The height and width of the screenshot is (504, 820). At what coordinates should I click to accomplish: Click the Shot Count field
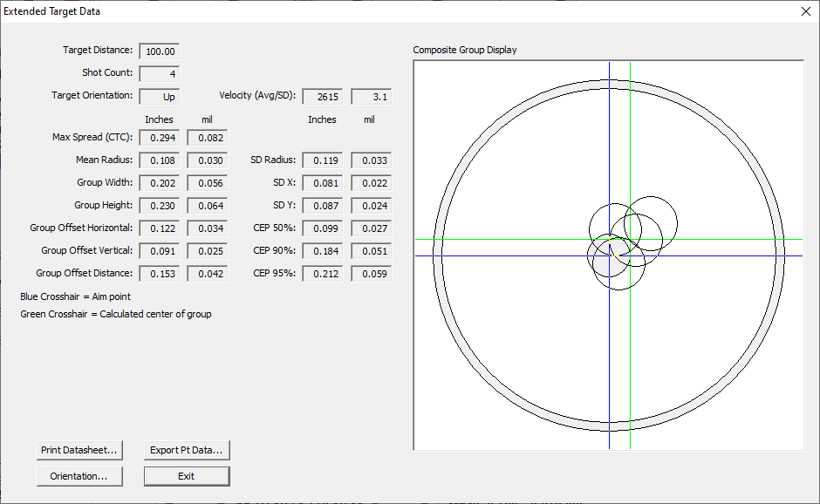click(x=160, y=74)
